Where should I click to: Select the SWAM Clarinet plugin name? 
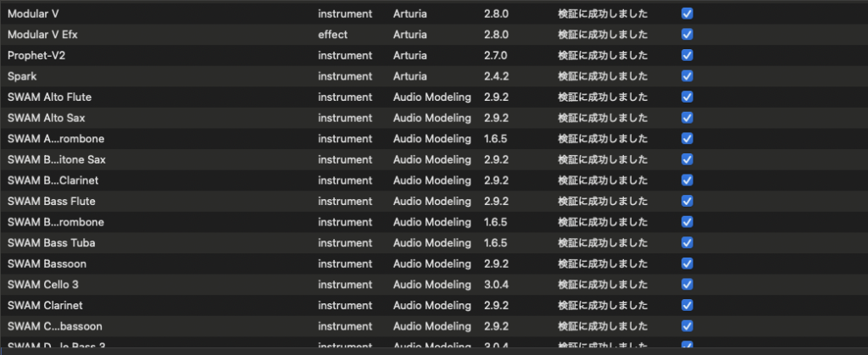click(x=45, y=305)
